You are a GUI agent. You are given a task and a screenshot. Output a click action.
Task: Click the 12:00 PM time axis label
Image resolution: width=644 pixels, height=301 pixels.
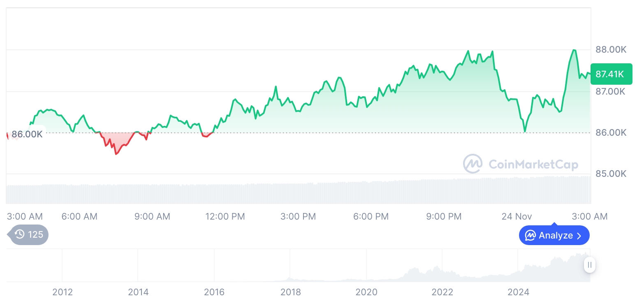[225, 216]
